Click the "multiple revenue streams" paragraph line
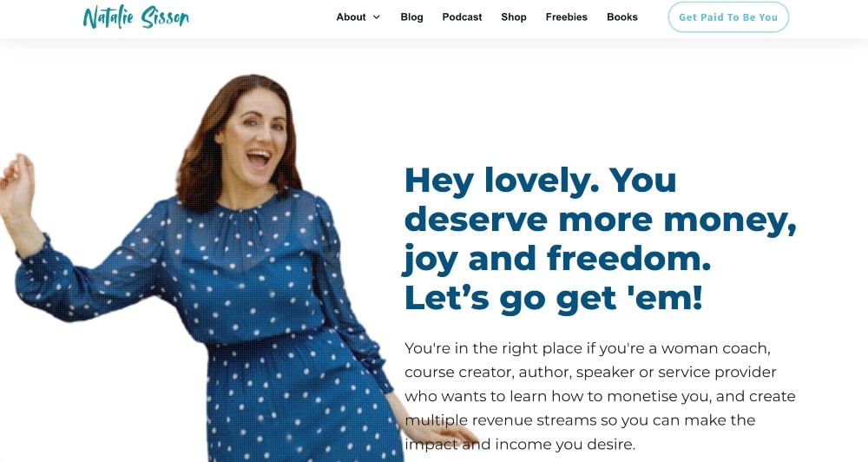The image size is (868, 462). [x=580, y=420]
